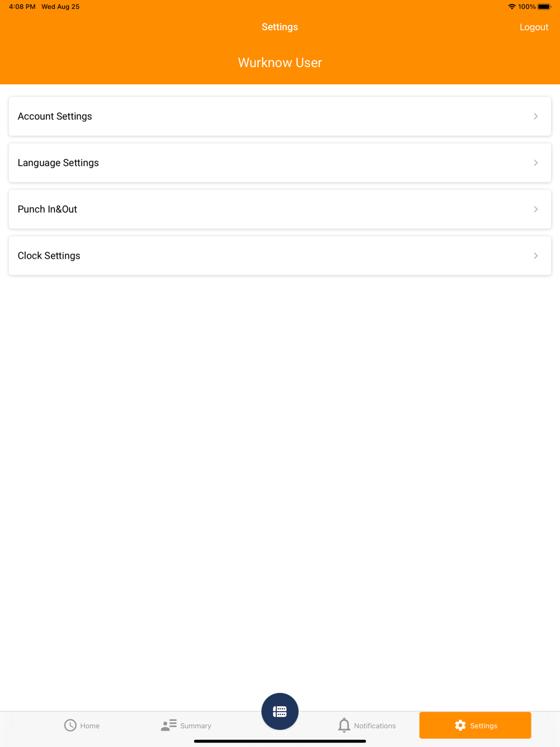Expand Clock Settings chevron arrow
The height and width of the screenshot is (747, 560).
coord(536,256)
